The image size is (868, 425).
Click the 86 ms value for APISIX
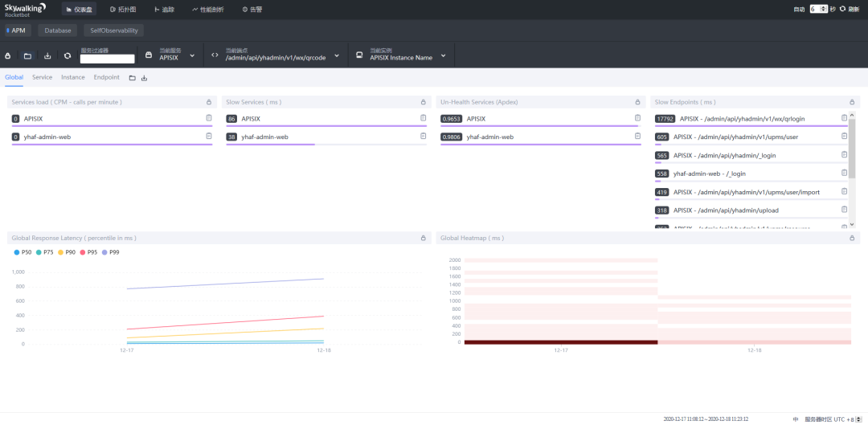tap(231, 118)
